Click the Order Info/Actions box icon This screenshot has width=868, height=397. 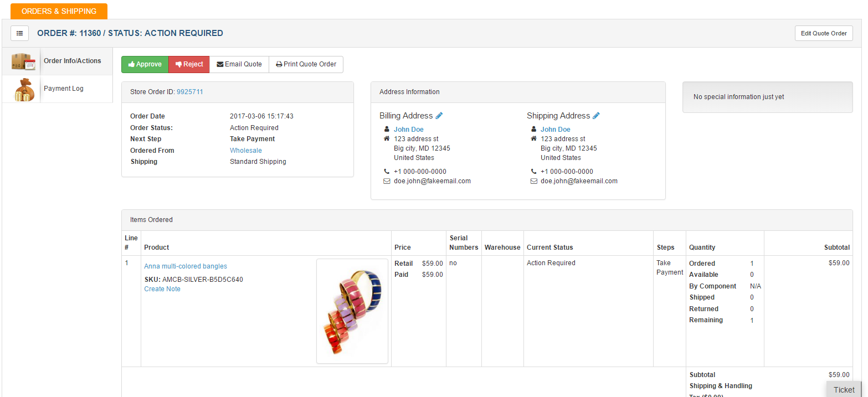point(23,61)
